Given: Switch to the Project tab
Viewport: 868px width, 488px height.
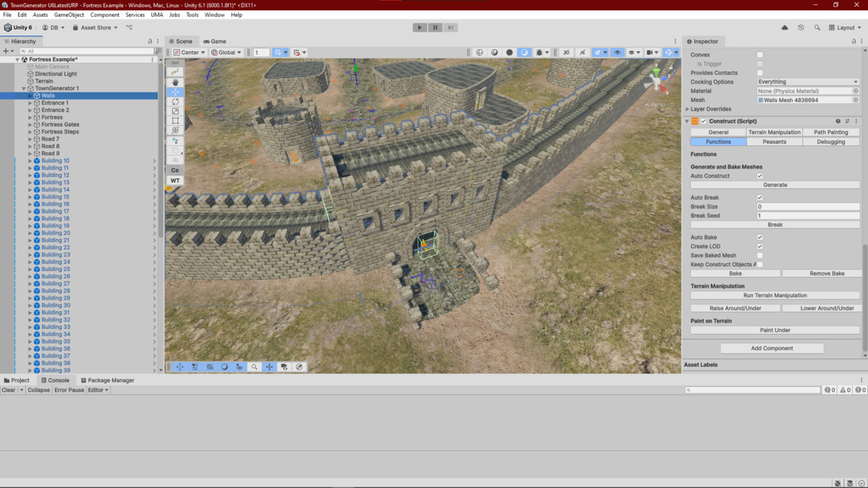Looking at the screenshot, I should tap(17, 380).
